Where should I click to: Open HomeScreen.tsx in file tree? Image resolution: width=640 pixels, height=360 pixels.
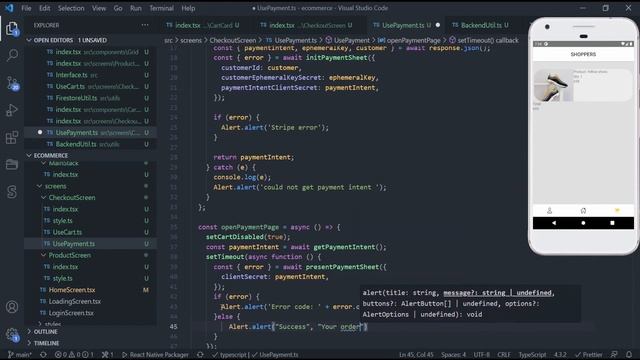point(72,290)
